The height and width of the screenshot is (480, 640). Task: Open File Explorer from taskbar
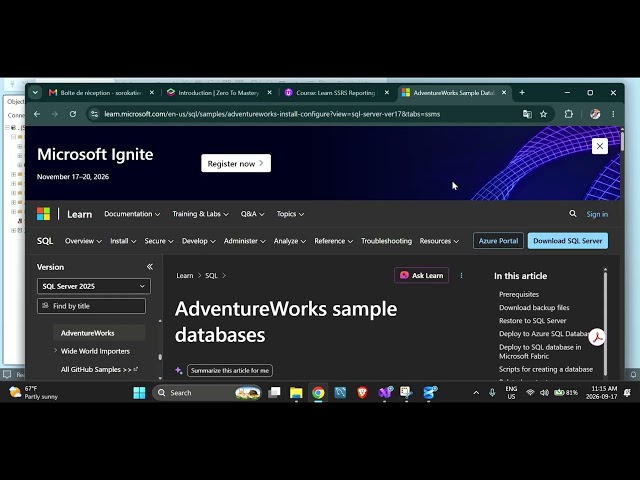(x=296, y=393)
